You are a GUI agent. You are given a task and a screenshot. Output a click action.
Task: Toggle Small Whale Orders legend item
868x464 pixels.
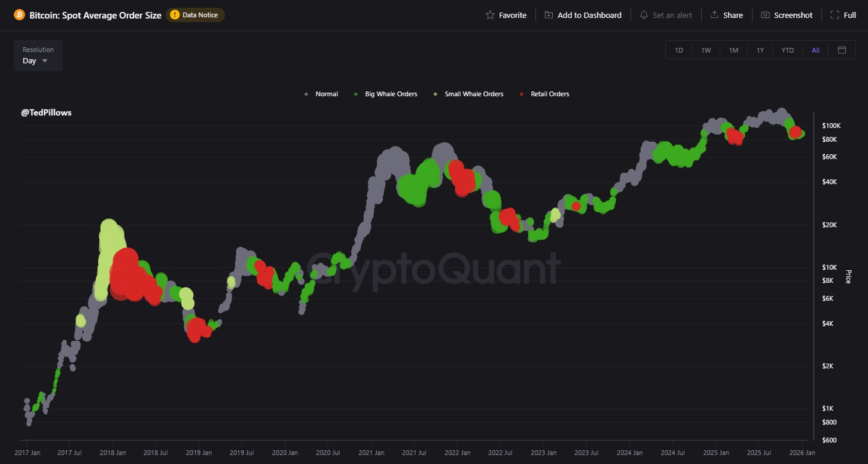click(x=468, y=94)
